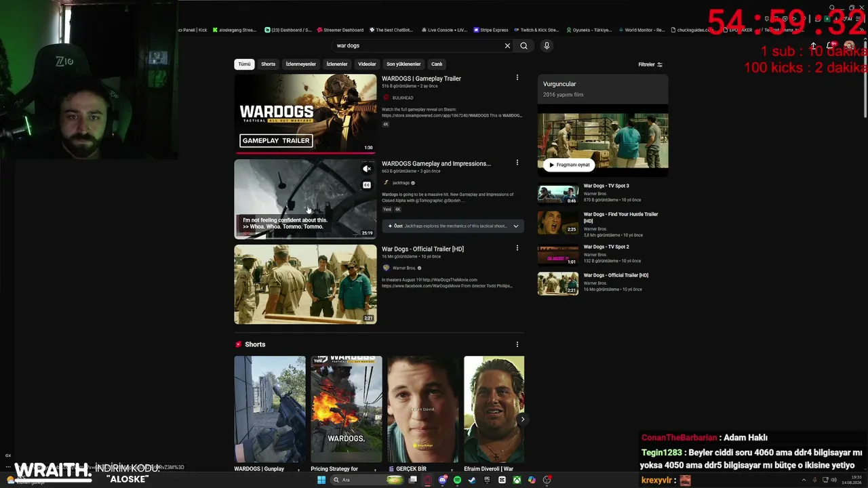Switch to the Streamer Dashboard browser tab

coord(340,30)
